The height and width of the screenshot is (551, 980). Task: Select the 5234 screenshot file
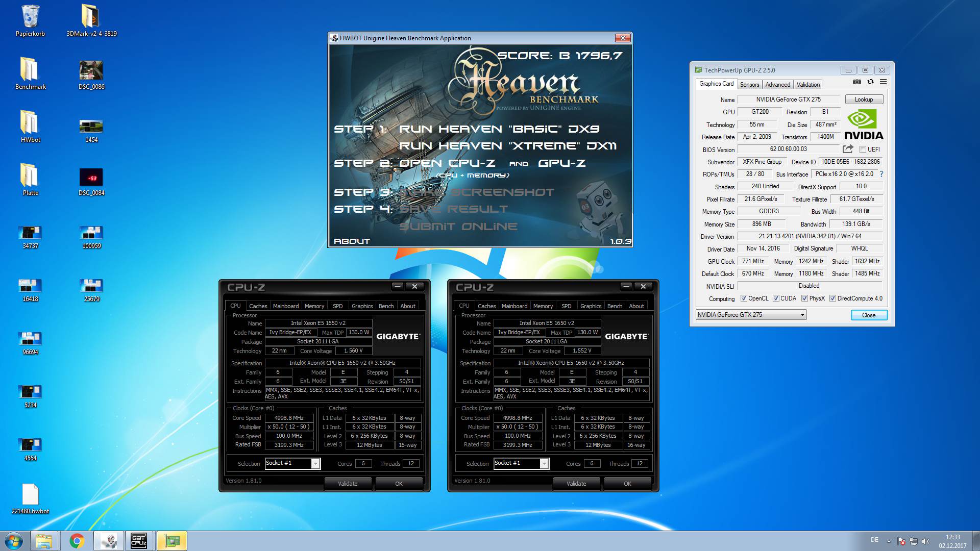click(x=30, y=396)
